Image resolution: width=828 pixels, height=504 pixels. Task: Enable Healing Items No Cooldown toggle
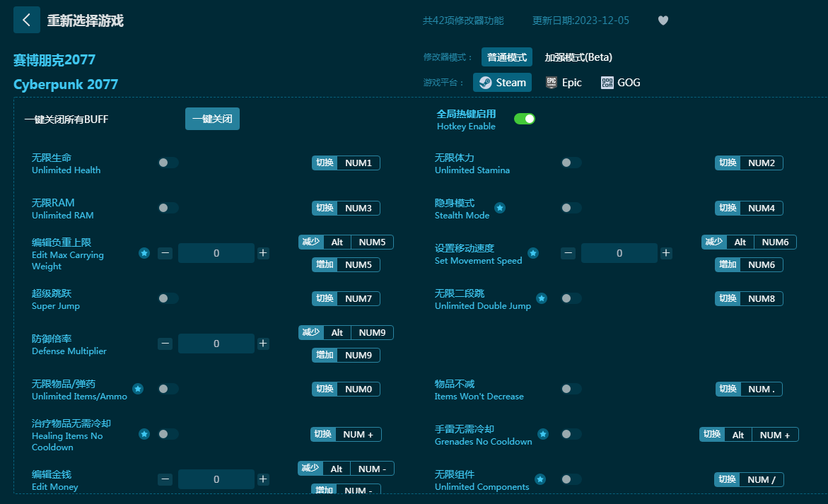(x=168, y=434)
